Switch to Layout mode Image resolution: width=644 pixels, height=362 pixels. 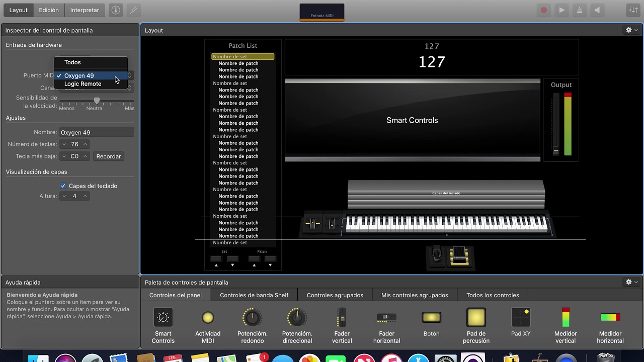[x=19, y=10]
